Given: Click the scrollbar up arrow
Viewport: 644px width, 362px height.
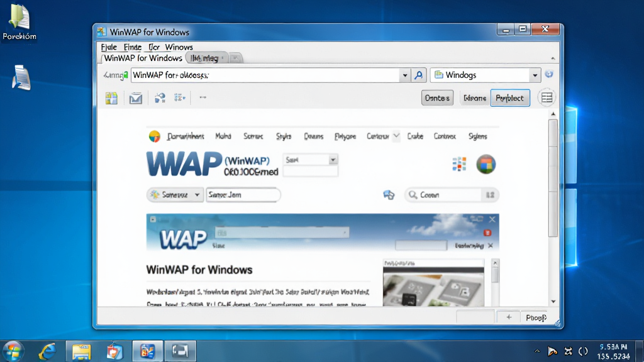Looking at the screenshot, I should point(553,114).
